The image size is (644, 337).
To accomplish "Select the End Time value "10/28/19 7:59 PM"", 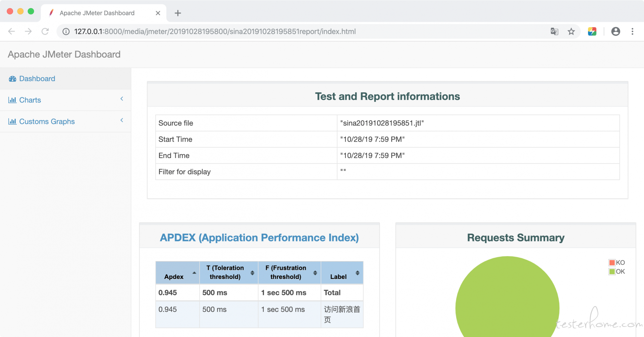I will pyautogui.click(x=372, y=155).
